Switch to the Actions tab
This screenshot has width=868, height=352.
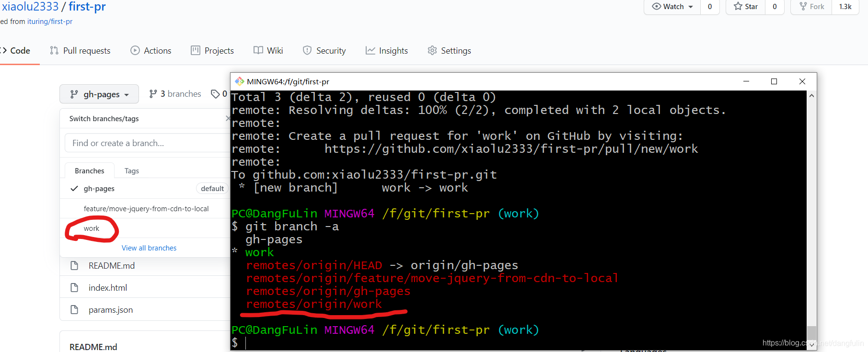(151, 51)
